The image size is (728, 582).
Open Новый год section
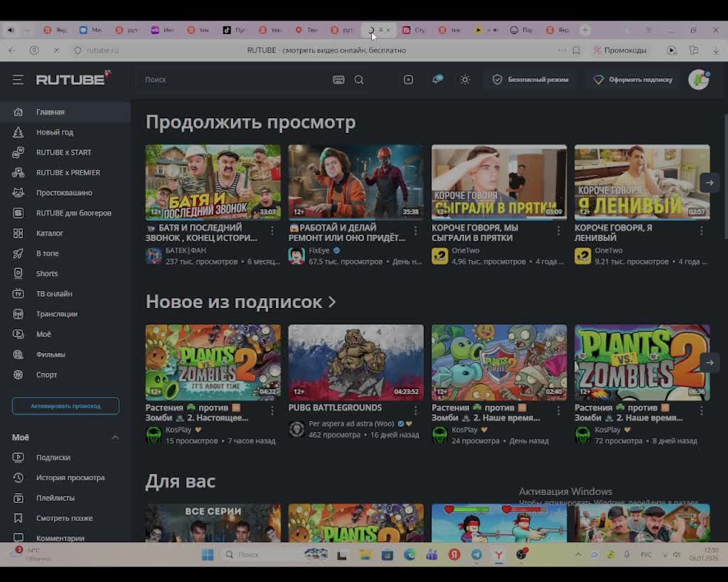coord(65,132)
